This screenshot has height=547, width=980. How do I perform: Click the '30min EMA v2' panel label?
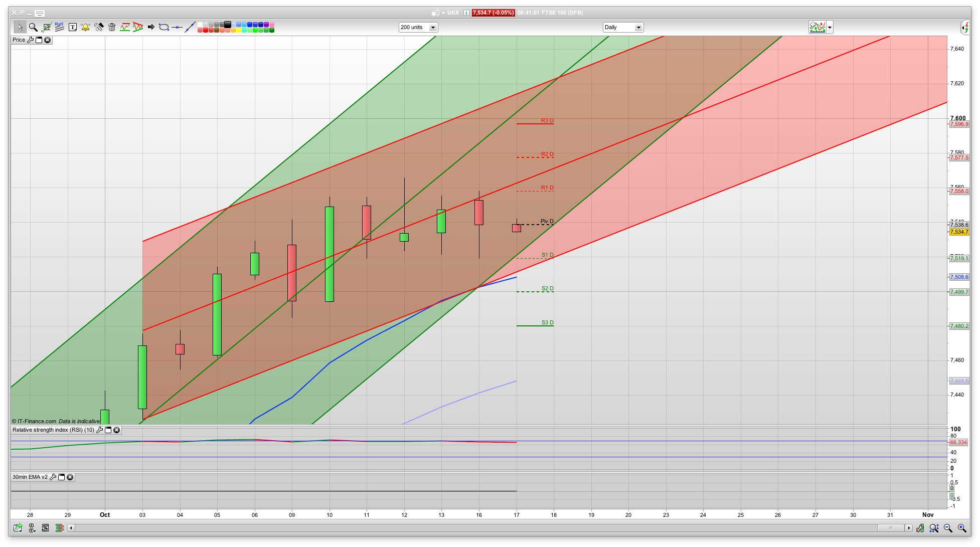[30, 477]
